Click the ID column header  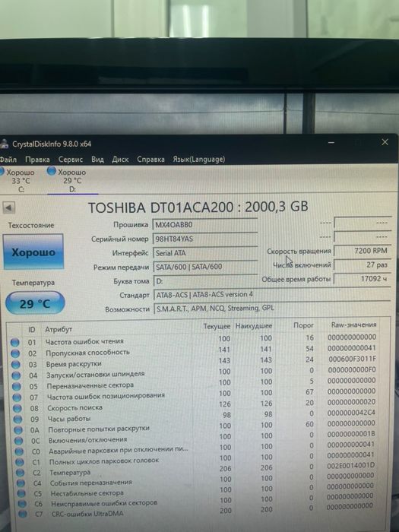pos(32,330)
